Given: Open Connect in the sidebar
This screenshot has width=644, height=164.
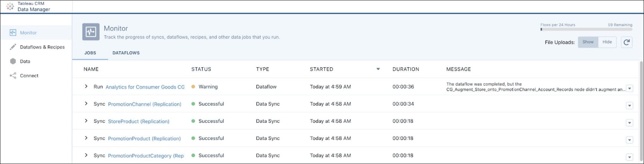Looking at the screenshot, I should (36, 76).
